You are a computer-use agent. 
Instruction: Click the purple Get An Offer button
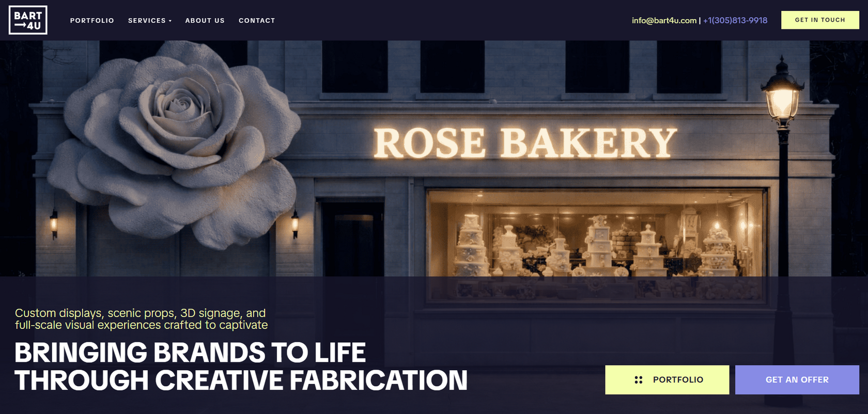[797, 380]
